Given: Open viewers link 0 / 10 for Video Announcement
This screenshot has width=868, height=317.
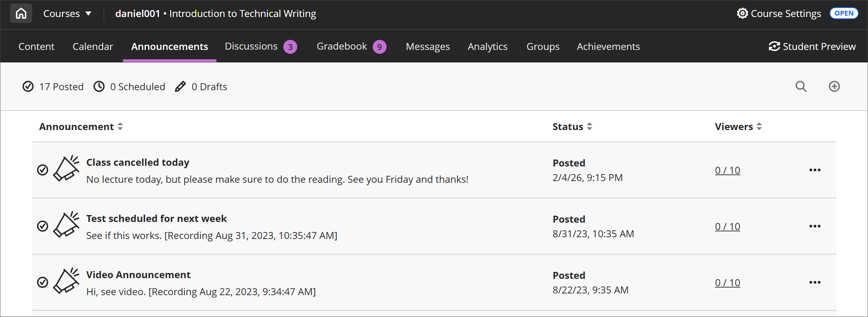Looking at the screenshot, I should point(727,282).
